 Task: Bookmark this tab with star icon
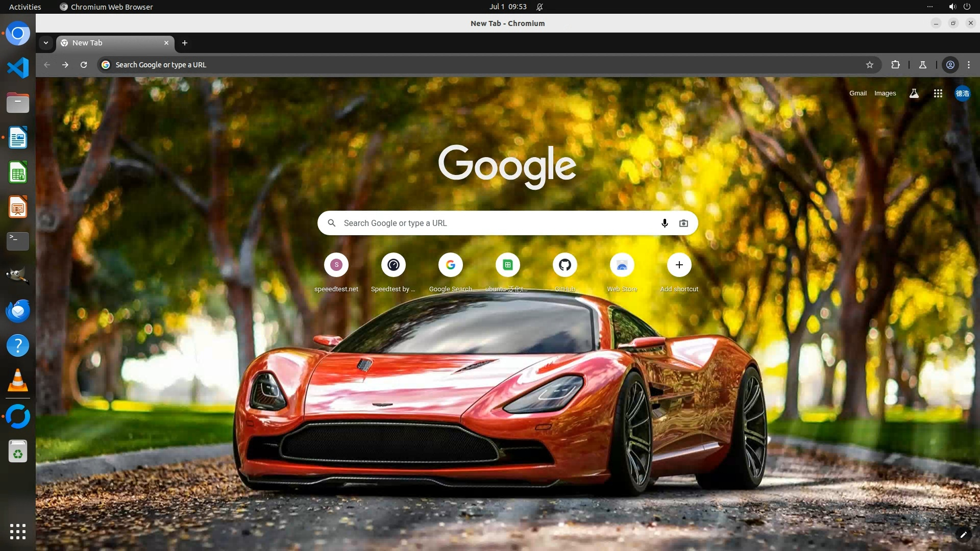(x=870, y=65)
